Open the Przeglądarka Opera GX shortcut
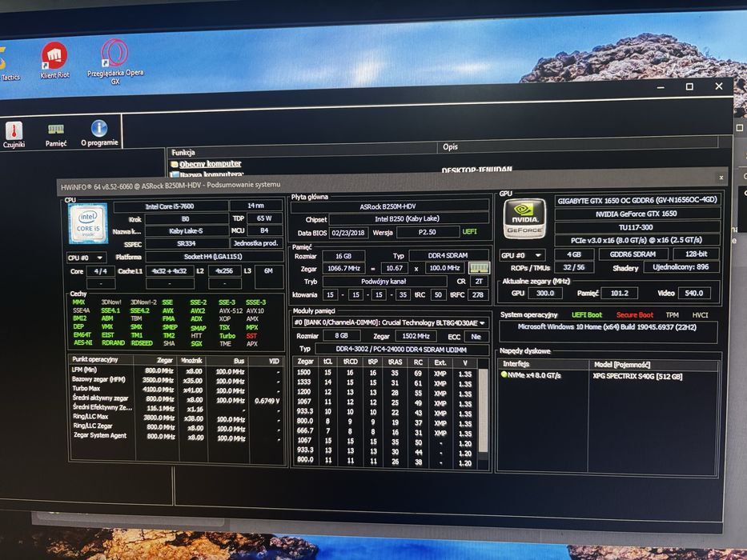Viewport: 747px width, 560px height. click(x=114, y=62)
